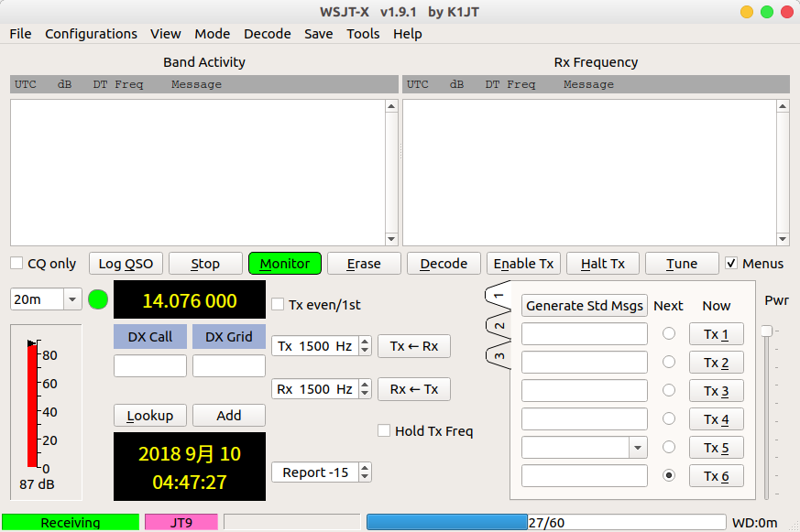Select the Next radio for Tx 3
Viewport: 800px width, 532px height.
click(x=668, y=390)
